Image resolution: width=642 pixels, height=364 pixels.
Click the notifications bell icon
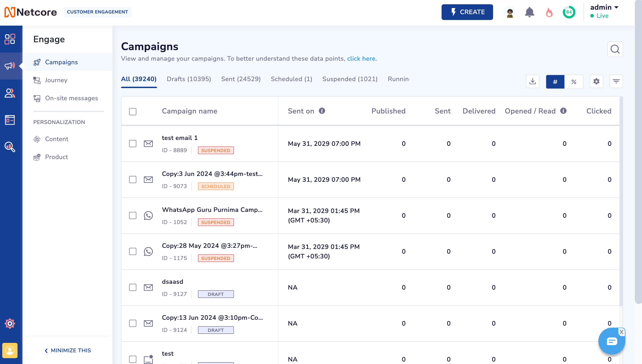529,12
